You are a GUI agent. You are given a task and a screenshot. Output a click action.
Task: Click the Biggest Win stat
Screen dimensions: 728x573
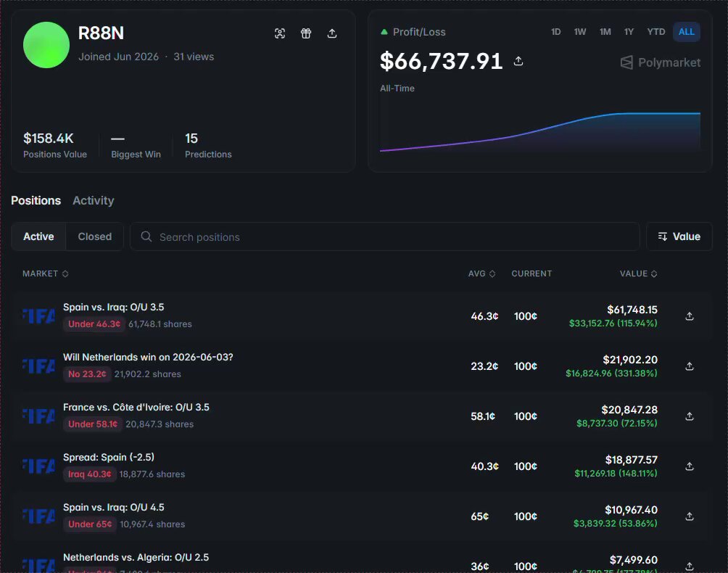(x=136, y=145)
